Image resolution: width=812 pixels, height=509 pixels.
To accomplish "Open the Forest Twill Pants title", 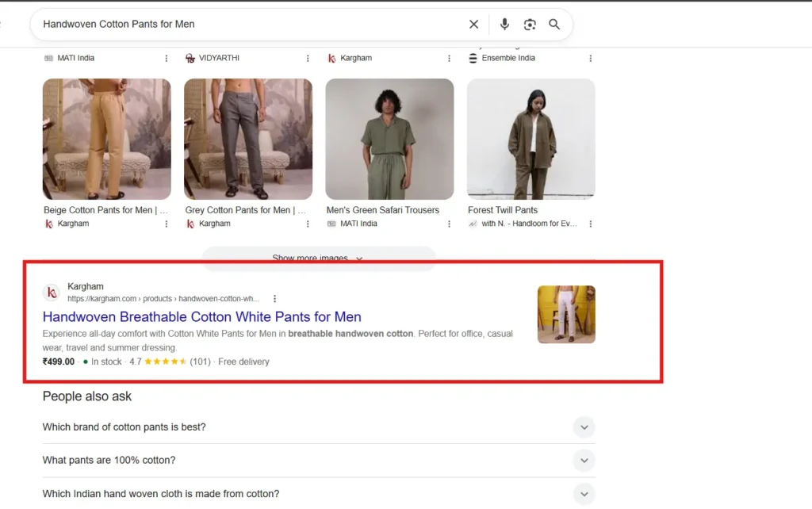I will point(503,210).
